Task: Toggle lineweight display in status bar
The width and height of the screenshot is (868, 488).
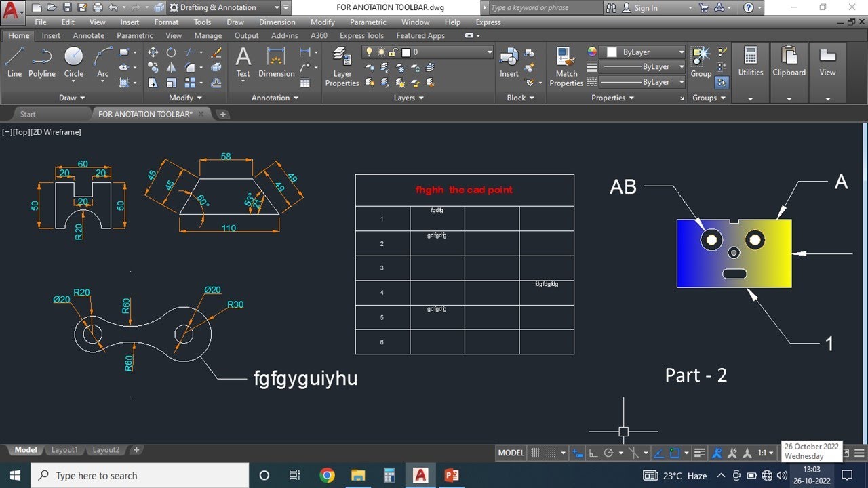Action: pyautogui.click(x=700, y=453)
